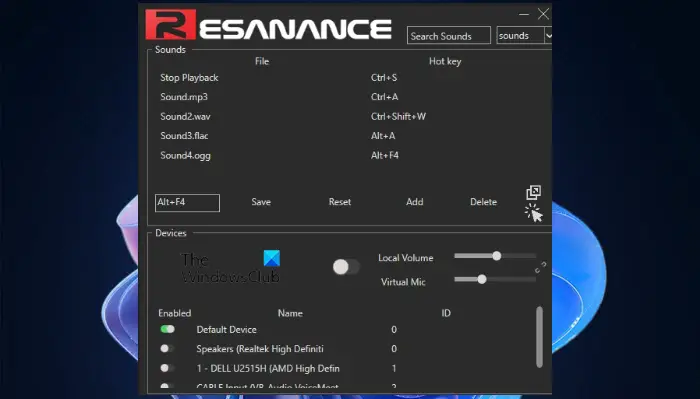Click the Ctrl+S hotkey cell
The width and height of the screenshot is (700, 399).
tap(384, 78)
